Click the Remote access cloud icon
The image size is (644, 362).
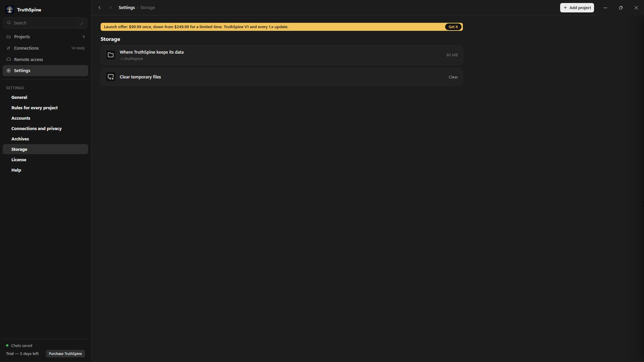pos(8,59)
